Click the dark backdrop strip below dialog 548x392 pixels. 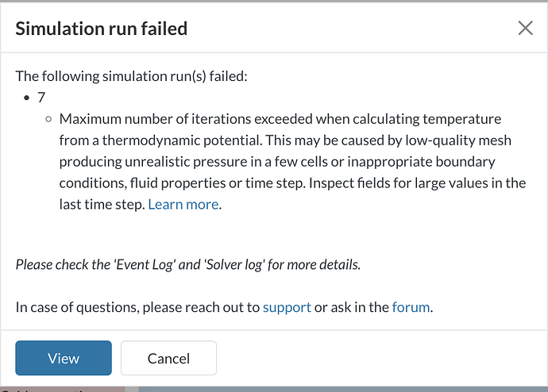pyautogui.click(x=318, y=388)
